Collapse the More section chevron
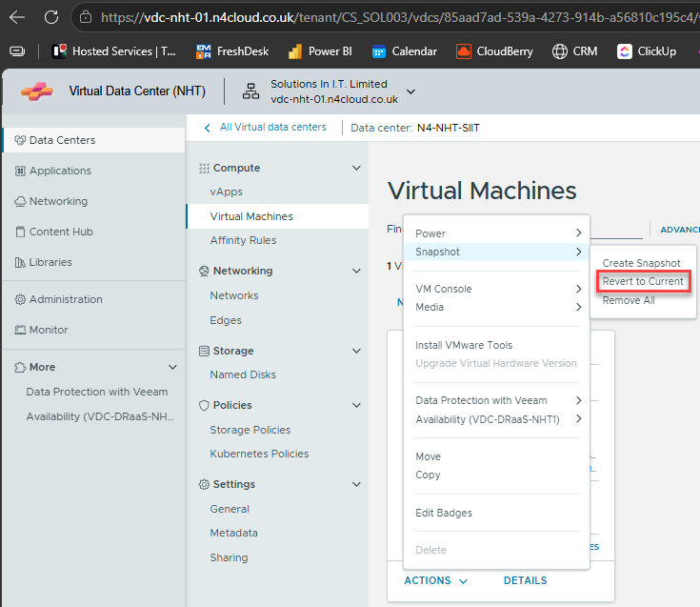Image resolution: width=700 pixels, height=607 pixels. pyautogui.click(x=172, y=367)
